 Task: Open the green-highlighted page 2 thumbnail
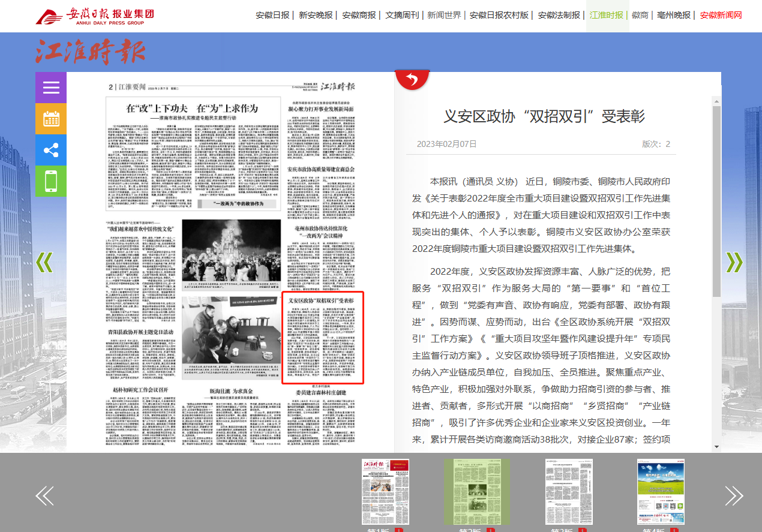click(477, 492)
